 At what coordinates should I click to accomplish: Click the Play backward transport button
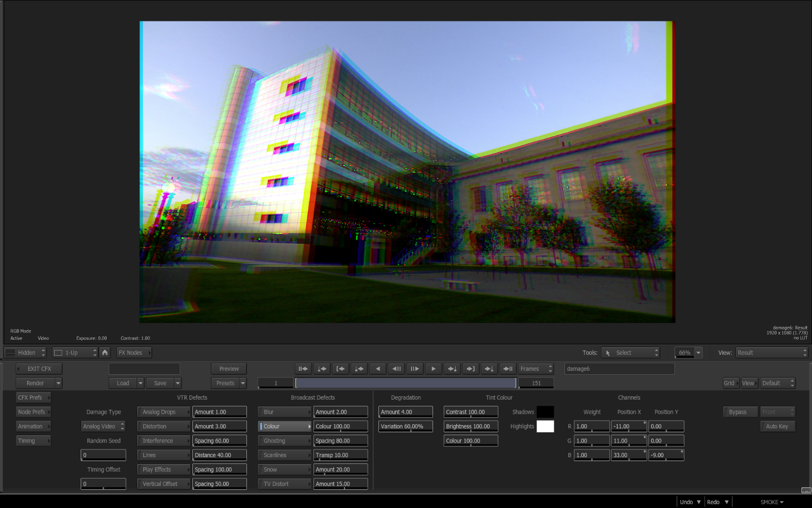pyautogui.click(x=378, y=369)
